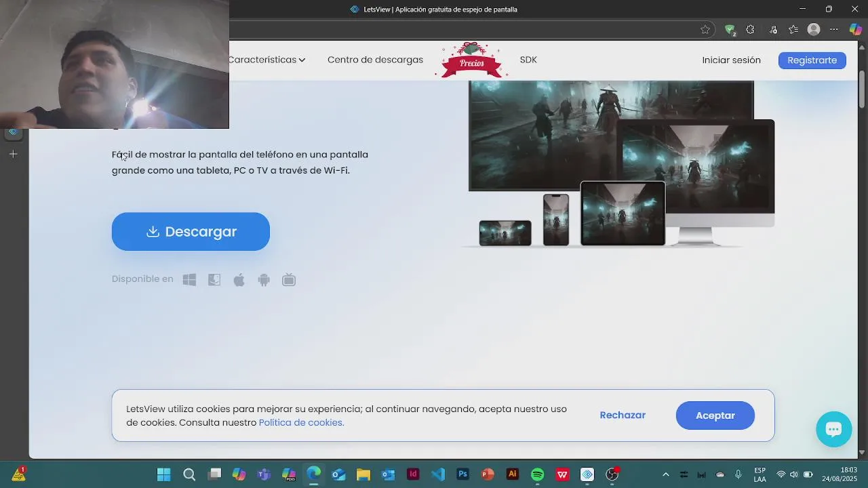Choose the Apple iOS platform icon
Viewport: 868px width, 488px height.
tap(239, 280)
